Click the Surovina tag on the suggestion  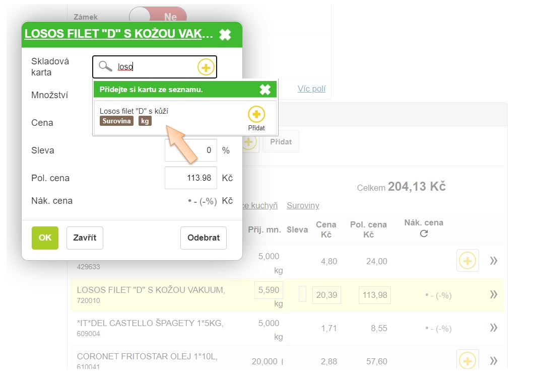point(116,121)
